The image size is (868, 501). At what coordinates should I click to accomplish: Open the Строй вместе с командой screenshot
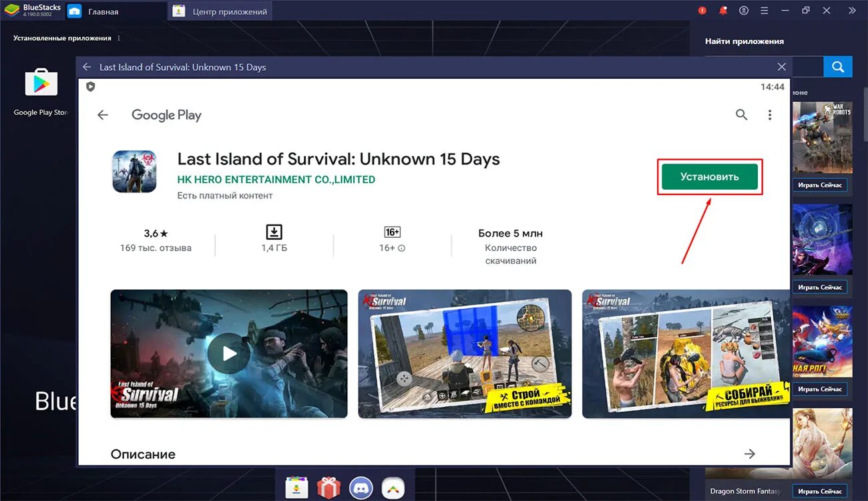pyautogui.click(x=465, y=353)
